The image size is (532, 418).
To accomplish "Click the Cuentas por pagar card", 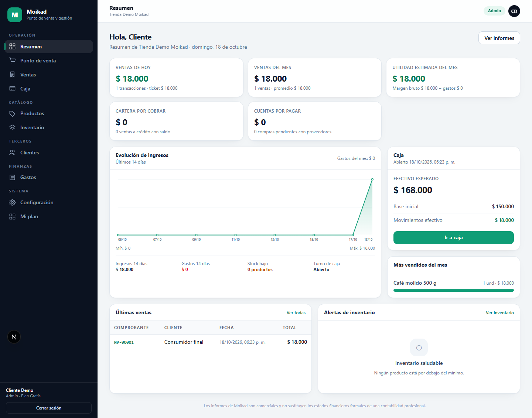I will (315, 121).
